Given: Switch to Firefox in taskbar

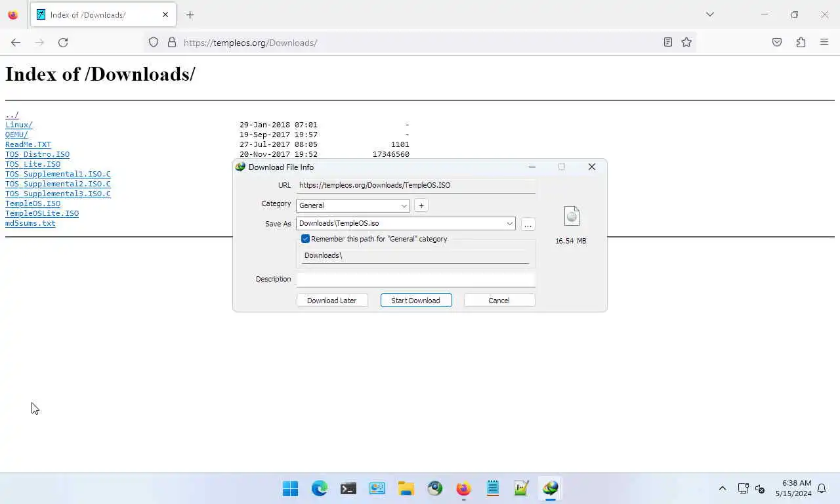Looking at the screenshot, I should tap(464, 488).
